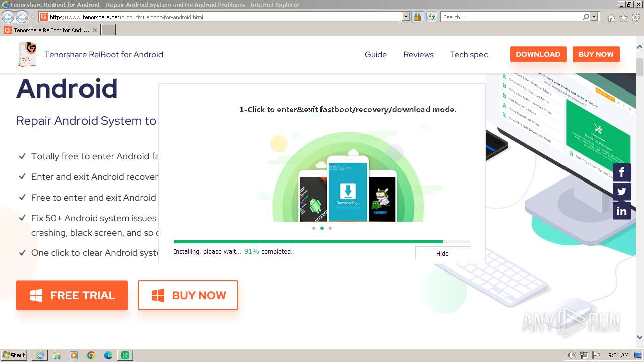Click the large "Android" page heading
Screen dimensions: 644x362
(67, 88)
